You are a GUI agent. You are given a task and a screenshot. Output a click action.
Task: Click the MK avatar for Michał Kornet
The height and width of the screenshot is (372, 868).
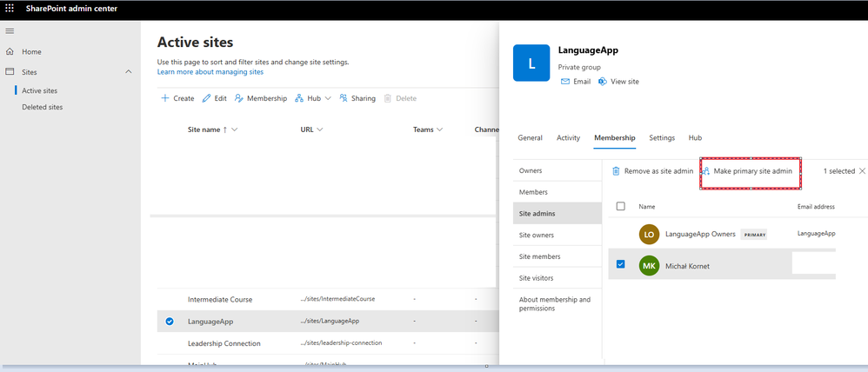pyautogui.click(x=650, y=266)
